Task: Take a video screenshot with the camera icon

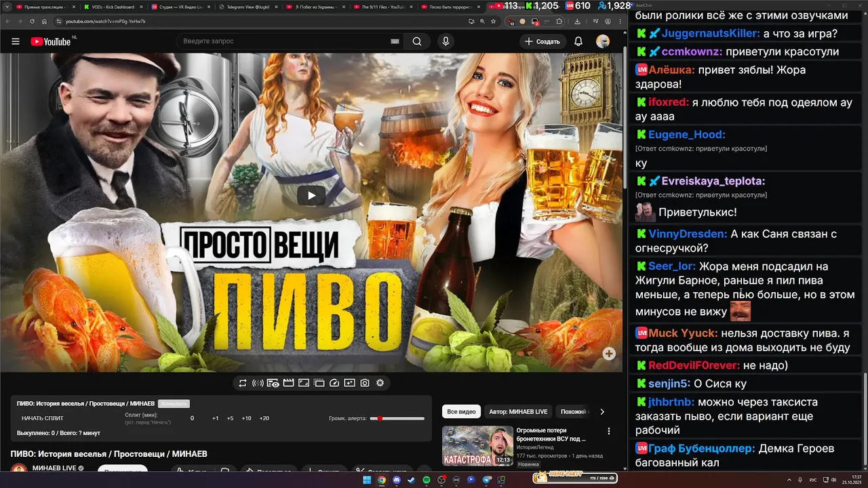Action: (x=365, y=383)
